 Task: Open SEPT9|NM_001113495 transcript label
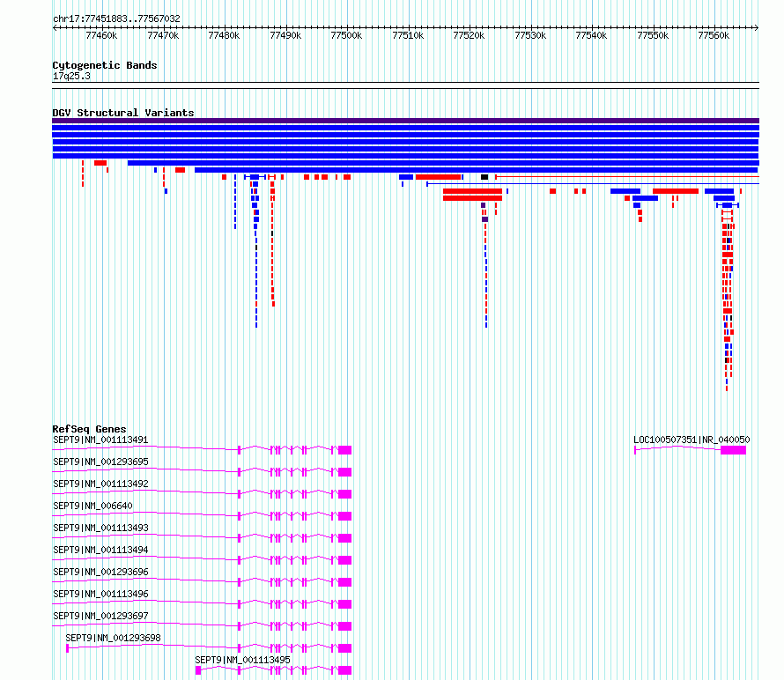click(x=242, y=660)
